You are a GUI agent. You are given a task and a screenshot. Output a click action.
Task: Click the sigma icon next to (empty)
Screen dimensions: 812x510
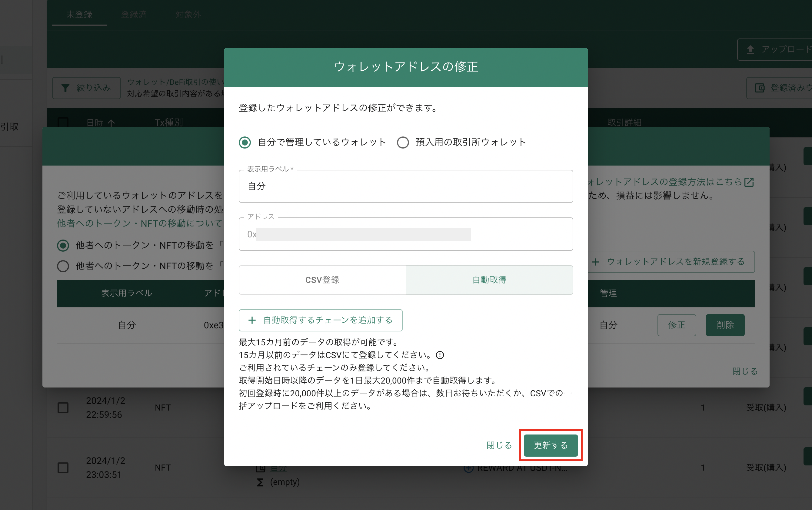(260, 482)
